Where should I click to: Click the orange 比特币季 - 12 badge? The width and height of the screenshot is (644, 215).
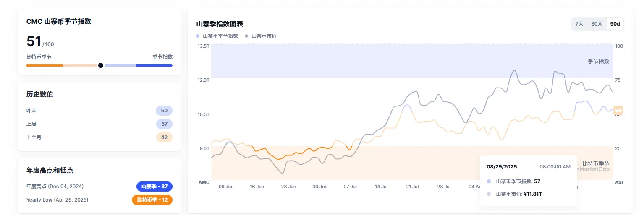[152, 200]
